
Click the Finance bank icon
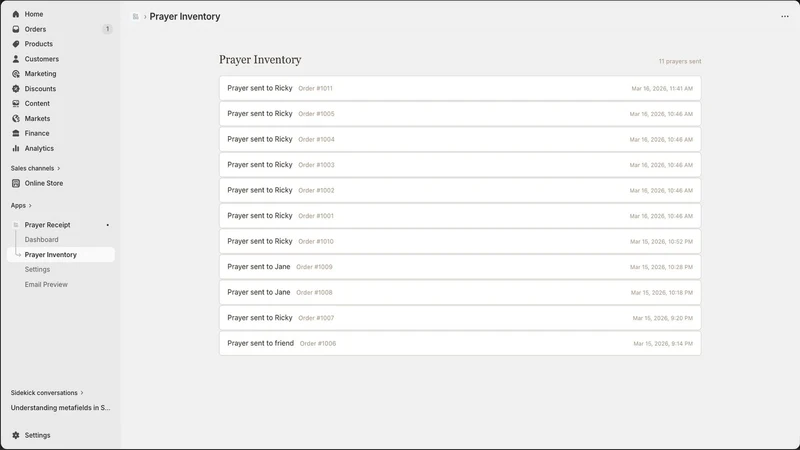pyautogui.click(x=16, y=133)
